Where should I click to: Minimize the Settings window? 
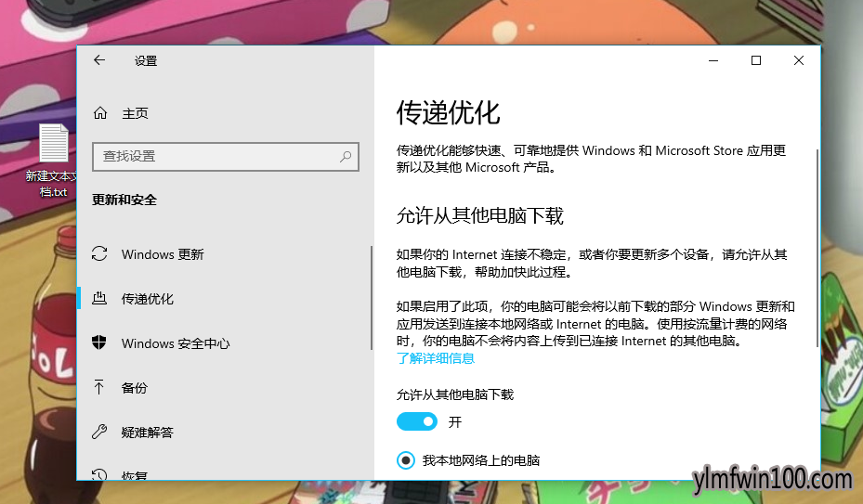tap(713, 60)
